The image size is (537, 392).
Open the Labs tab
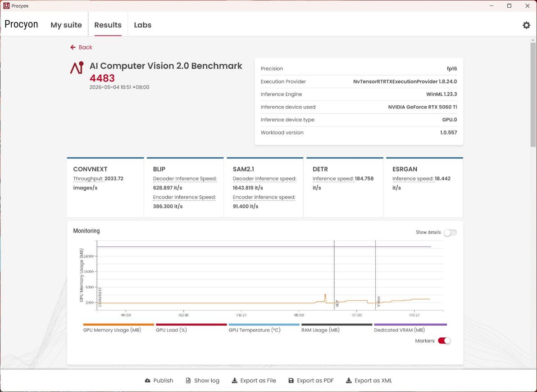[x=142, y=25]
